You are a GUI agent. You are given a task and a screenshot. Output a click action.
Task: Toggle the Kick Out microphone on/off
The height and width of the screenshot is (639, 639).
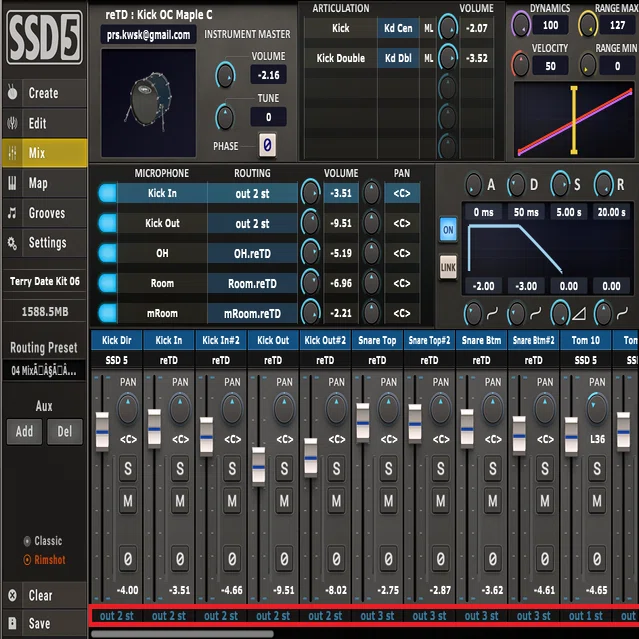(x=108, y=223)
